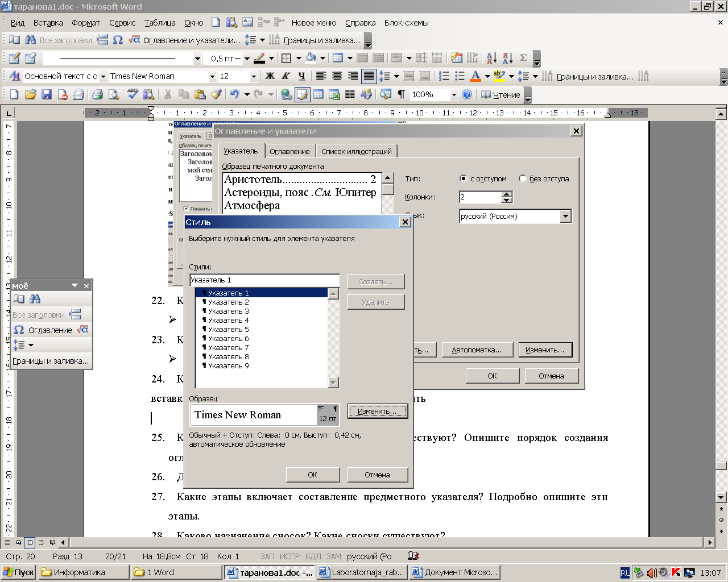Click the border color pen swatch
This screenshot has height=582, width=728.
click(259, 58)
